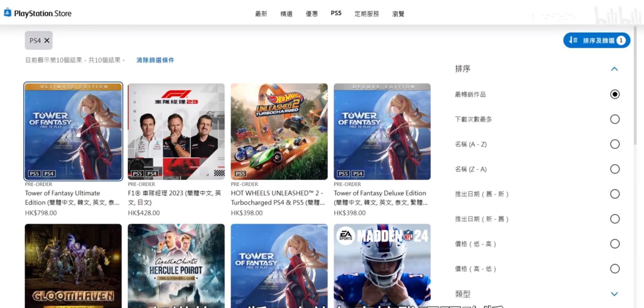The width and height of the screenshot is (644, 308).
Task: Open the 排序及篩選 button
Action: click(x=597, y=40)
